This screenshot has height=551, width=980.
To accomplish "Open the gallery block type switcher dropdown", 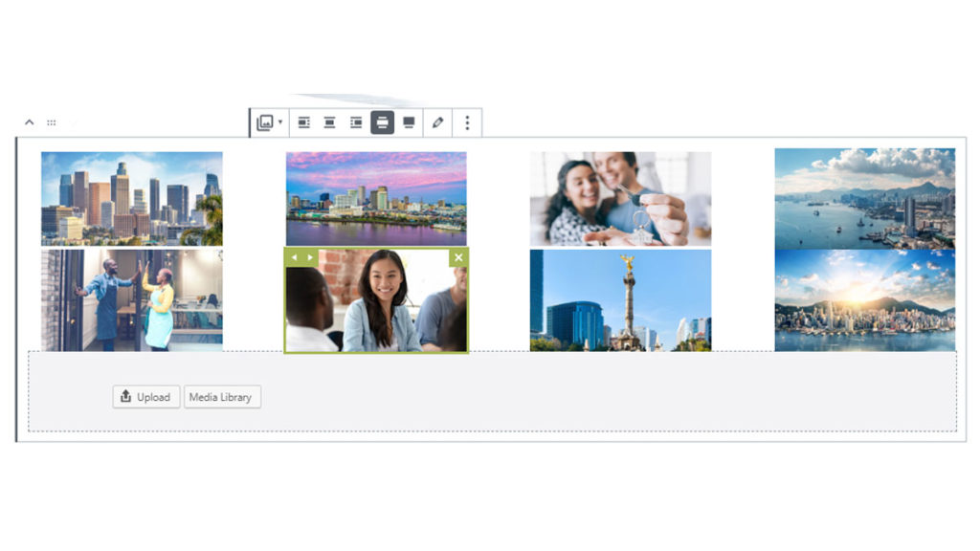I will 269,122.
